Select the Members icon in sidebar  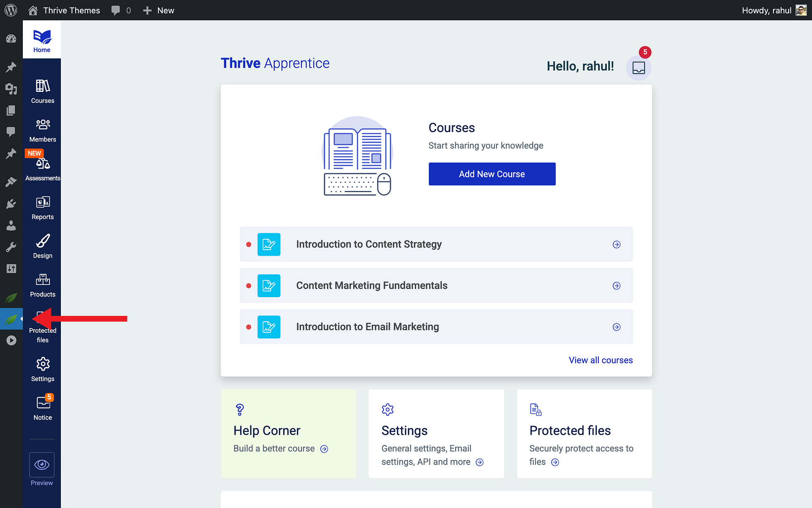point(42,125)
